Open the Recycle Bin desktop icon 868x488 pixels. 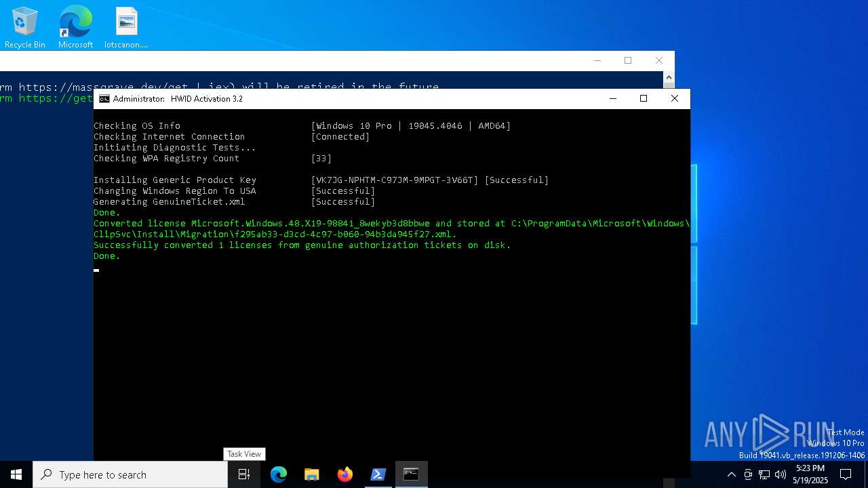[25, 28]
